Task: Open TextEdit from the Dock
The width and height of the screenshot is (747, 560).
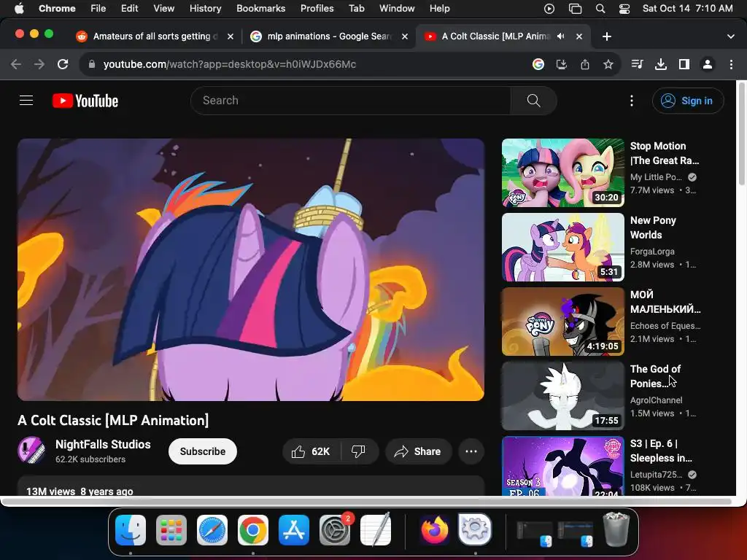Action: point(376,530)
